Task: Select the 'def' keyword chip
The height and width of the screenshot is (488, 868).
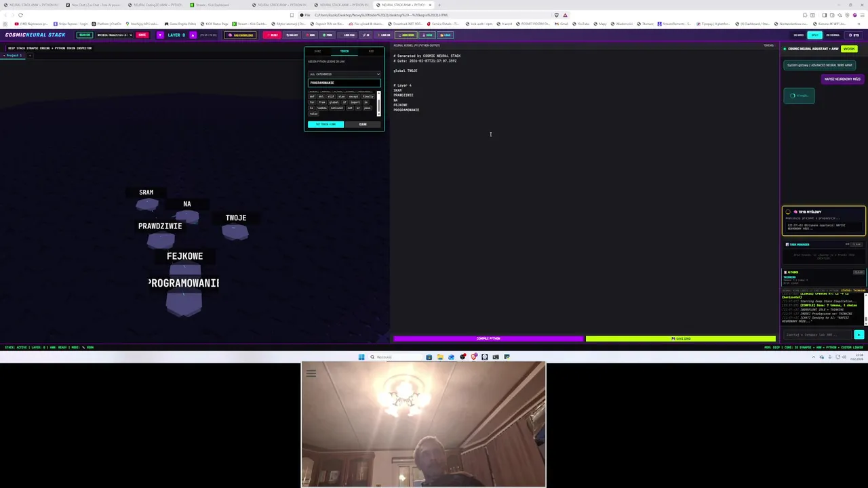Action: 312,96
